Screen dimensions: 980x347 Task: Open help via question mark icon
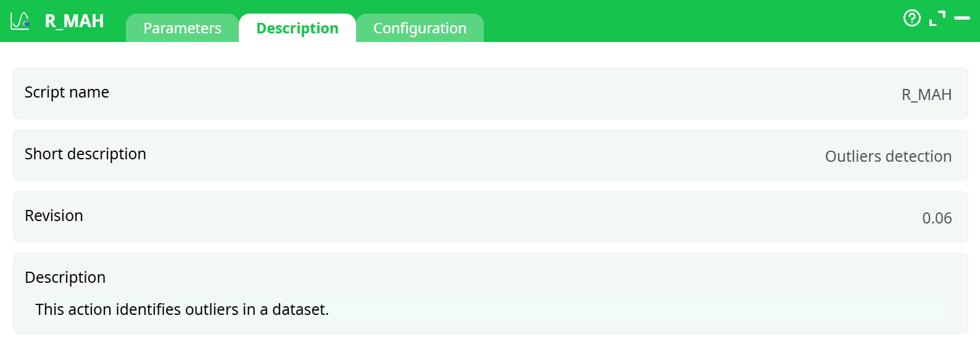pos(911,19)
